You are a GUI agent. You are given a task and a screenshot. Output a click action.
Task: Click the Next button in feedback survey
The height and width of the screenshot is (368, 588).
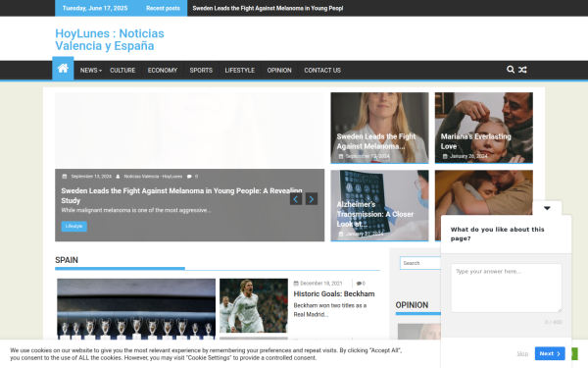pyautogui.click(x=550, y=353)
